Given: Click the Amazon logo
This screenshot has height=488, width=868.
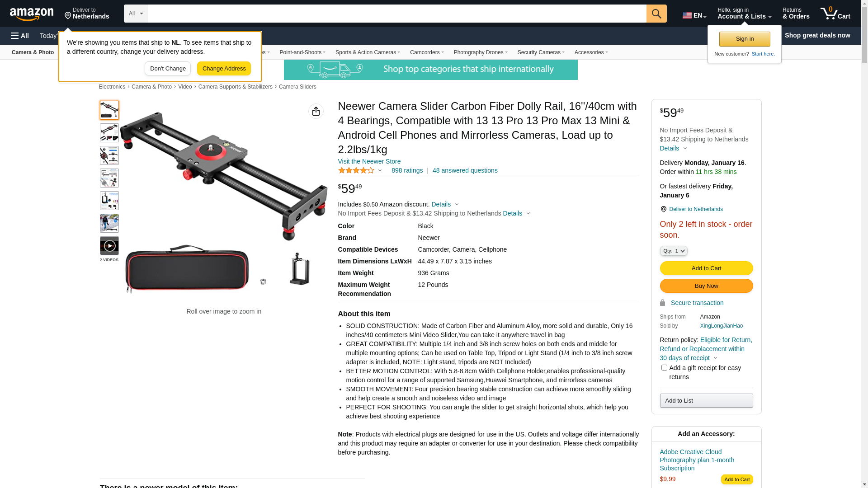Looking at the screenshot, I should (x=32, y=14).
